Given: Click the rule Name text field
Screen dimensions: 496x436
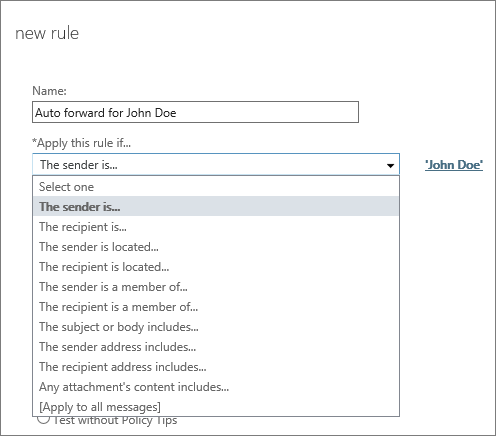Looking at the screenshot, I should (195, 112).
